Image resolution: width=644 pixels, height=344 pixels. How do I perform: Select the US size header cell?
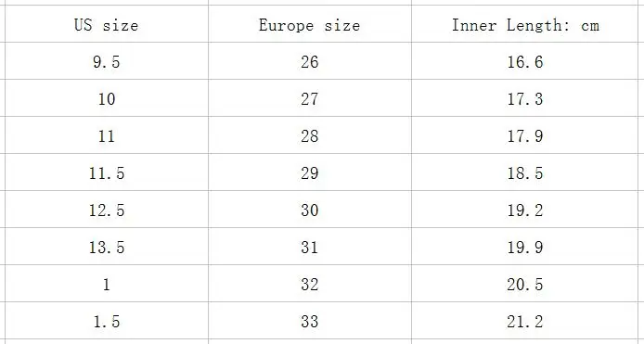tap(107, 24)
